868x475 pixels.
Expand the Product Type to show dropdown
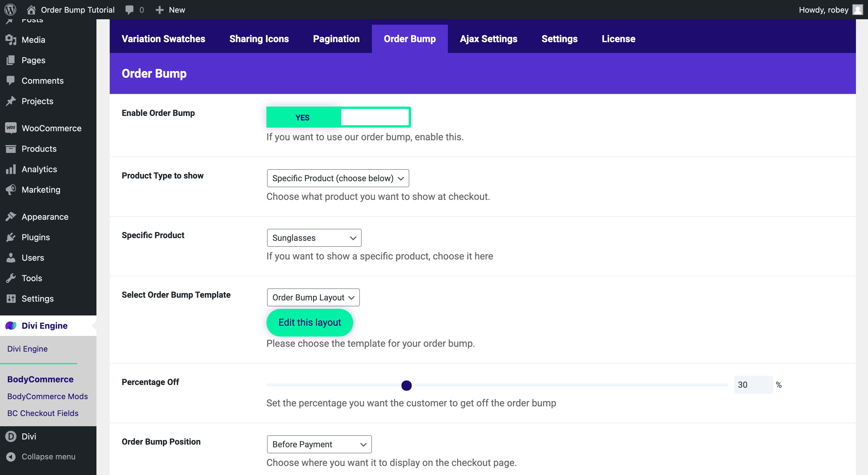[x=338, y=179]
